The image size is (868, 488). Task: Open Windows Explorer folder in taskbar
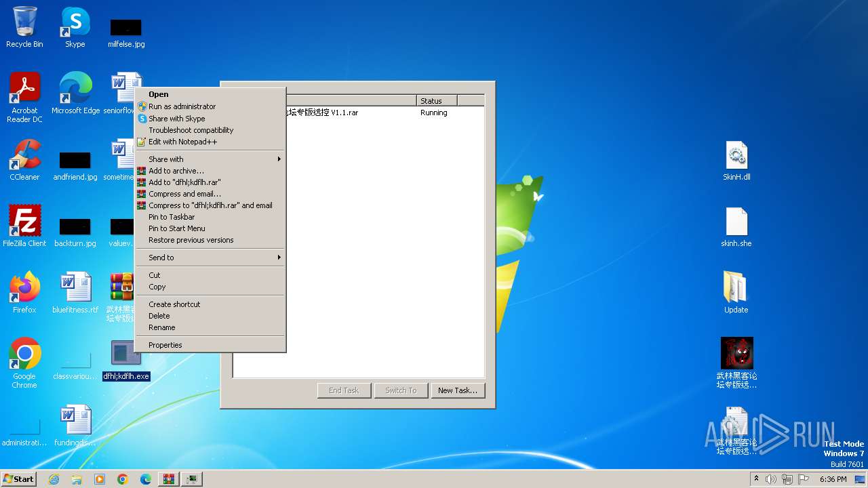(77, 479)
